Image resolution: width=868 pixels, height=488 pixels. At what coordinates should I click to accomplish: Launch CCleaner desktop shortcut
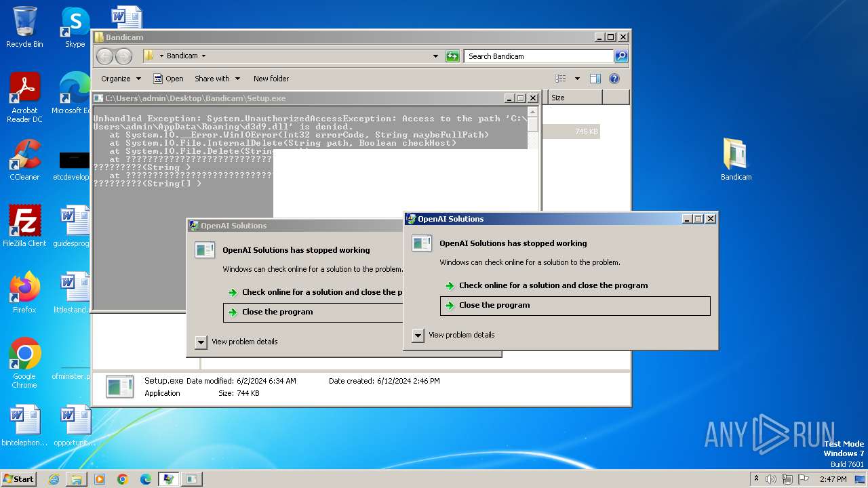coord(24,160)
